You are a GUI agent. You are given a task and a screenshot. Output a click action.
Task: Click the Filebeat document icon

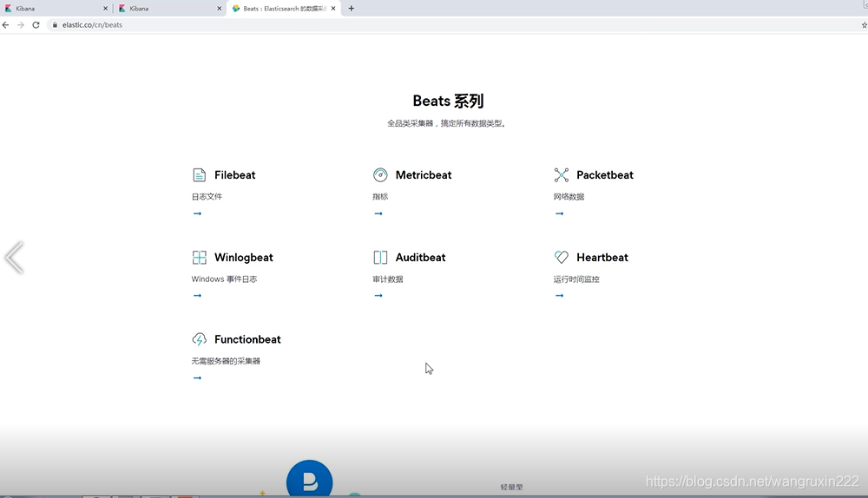click(200, 175)
